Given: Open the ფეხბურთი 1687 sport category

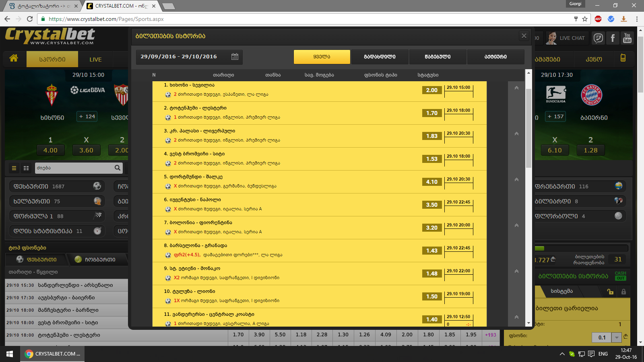Looking at the screenshot, I should pyautogui.click(x=57, y=186).
